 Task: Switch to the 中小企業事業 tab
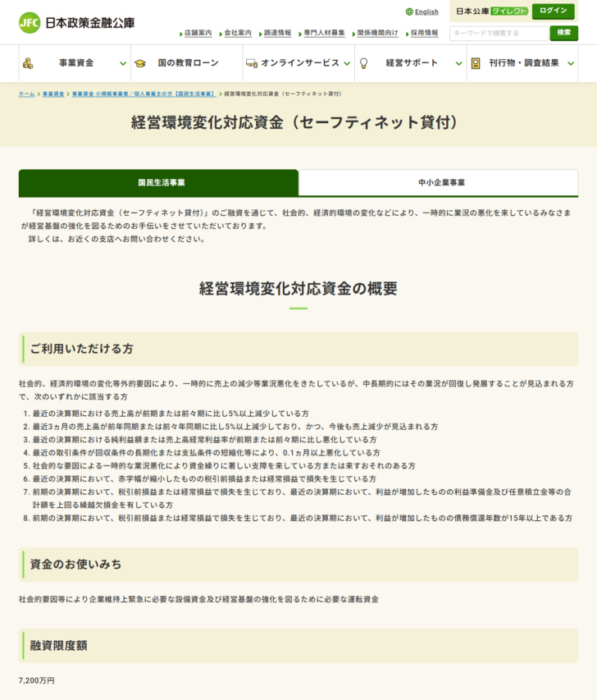tap(439, 182)
